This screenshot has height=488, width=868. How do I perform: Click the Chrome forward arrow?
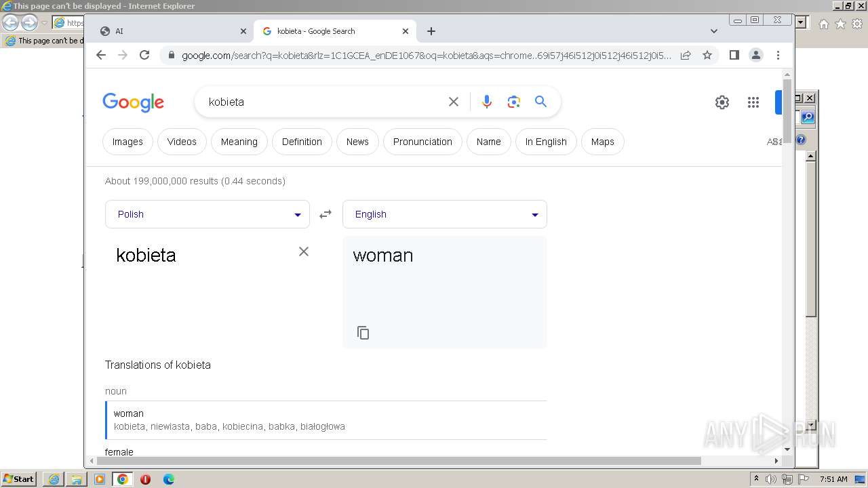pos(123,55)
